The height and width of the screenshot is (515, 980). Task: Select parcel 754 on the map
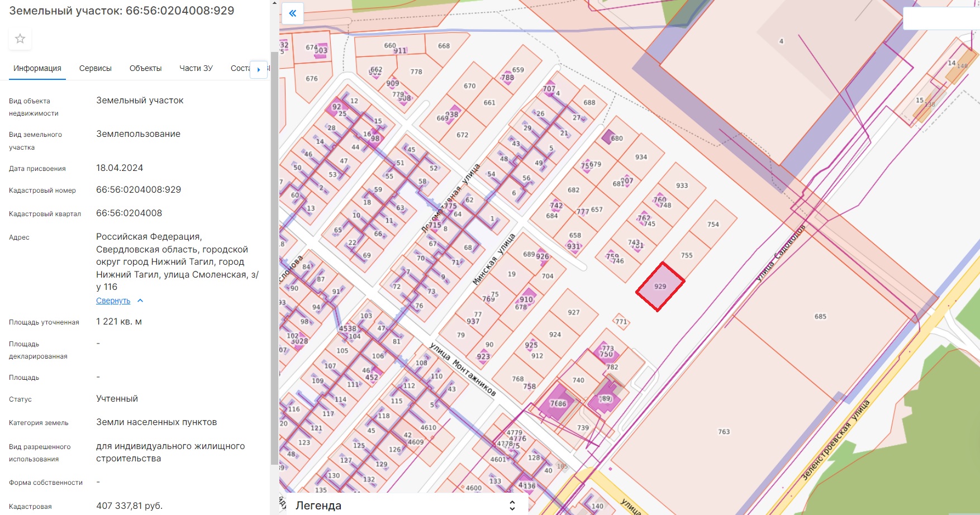point(713,225)
